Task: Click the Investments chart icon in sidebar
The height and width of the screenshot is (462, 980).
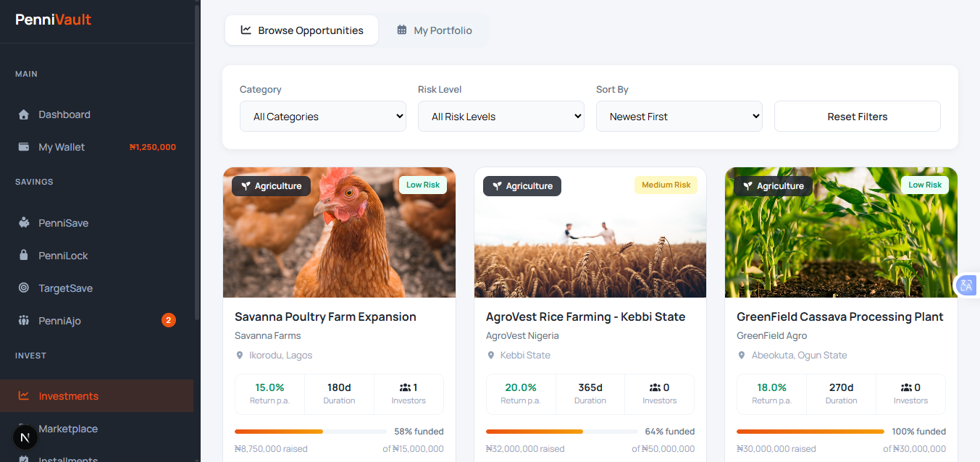Action: pyautogui.click(x=24, y=396)
